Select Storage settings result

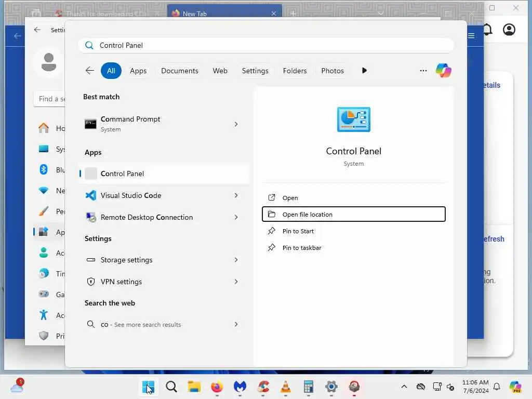click(164, 260)
